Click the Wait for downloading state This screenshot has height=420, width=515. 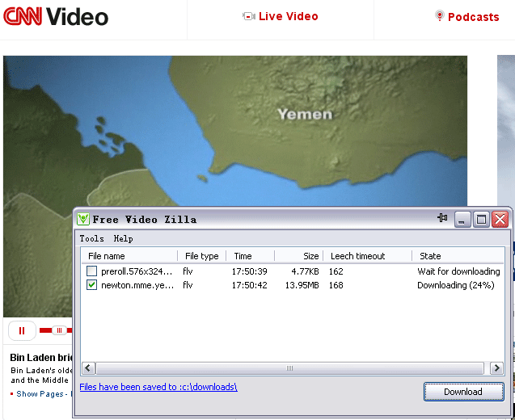(458, 271)
